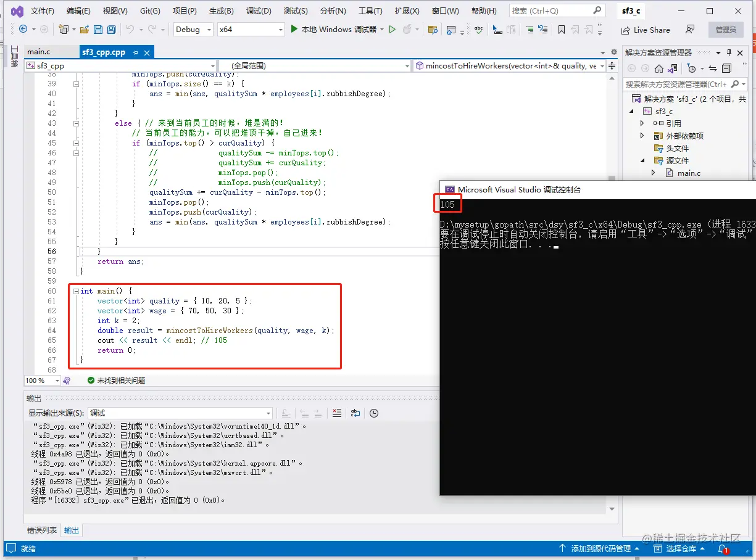Collapse sf3_c project node

pos(631,112)
